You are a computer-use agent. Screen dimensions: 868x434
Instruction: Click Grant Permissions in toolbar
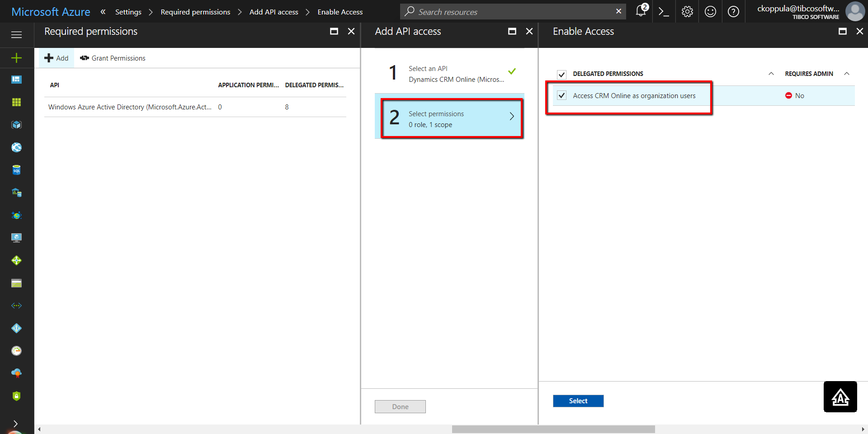113,58
